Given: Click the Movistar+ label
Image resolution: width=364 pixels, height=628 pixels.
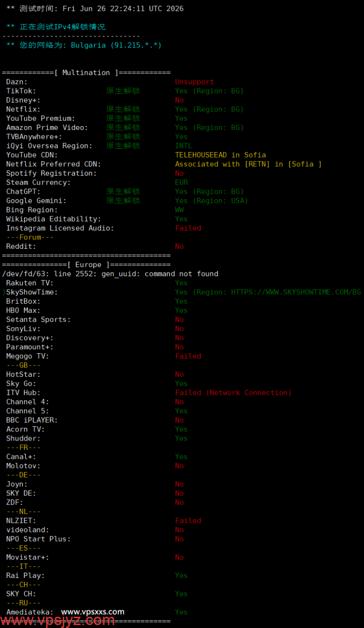Looking at the screenshot, I should point(27,557).
